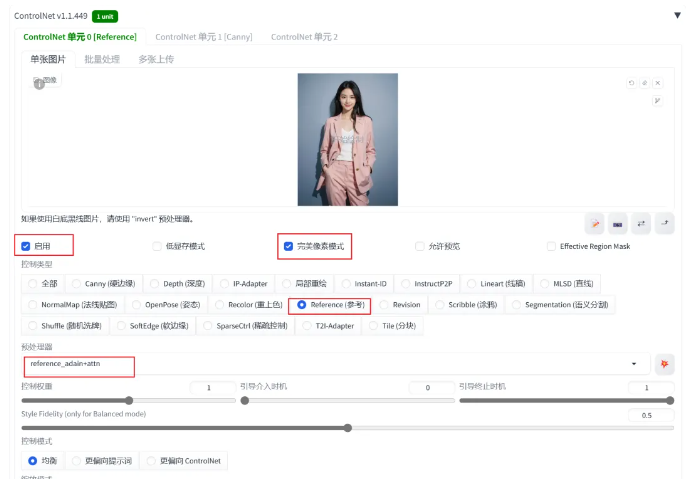Click the send dimensions up-arrow icon

665,224
